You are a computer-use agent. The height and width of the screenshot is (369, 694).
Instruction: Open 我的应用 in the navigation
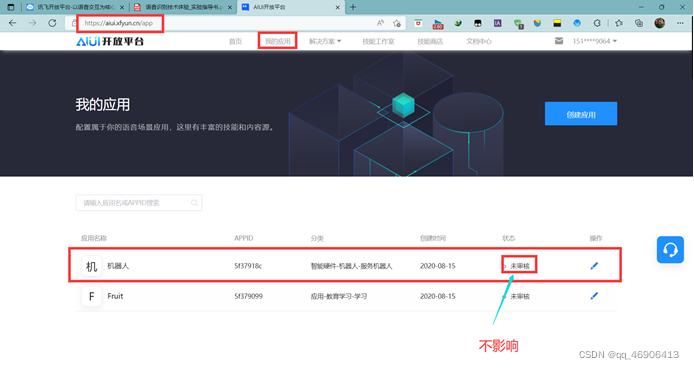point(278,41)
